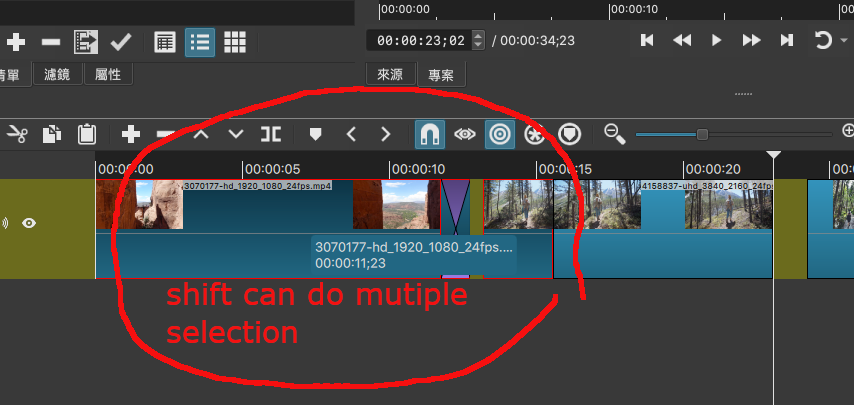854x405 pixels.
Task: Toggle ripple edit mode target icon
Action: [499, 134]
